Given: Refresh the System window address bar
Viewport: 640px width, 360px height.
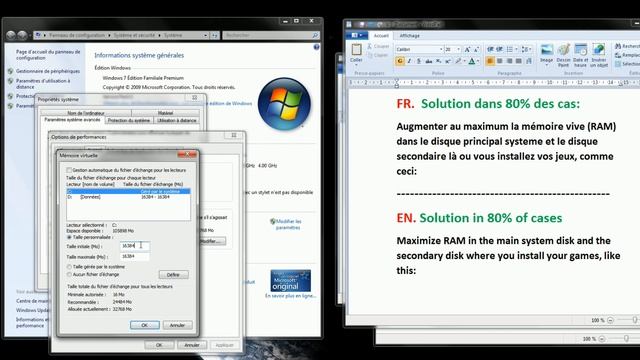Looking at the screenshot, I should 215,36.
